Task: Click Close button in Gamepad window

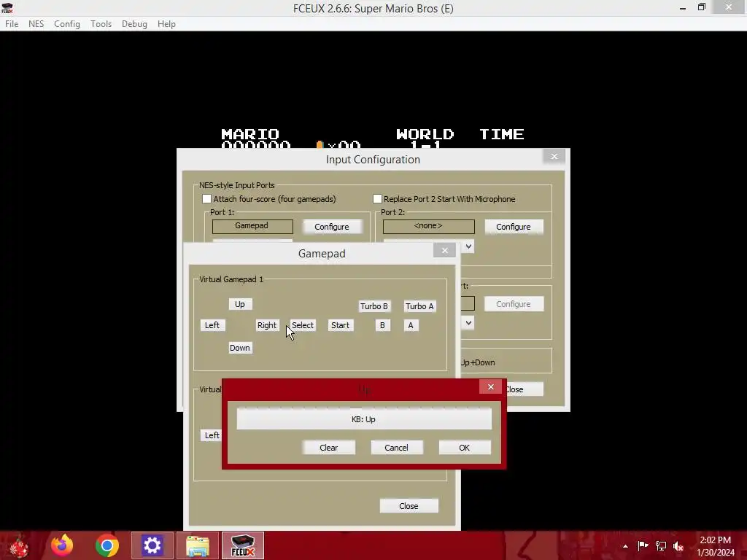Action: pos(409,506)
